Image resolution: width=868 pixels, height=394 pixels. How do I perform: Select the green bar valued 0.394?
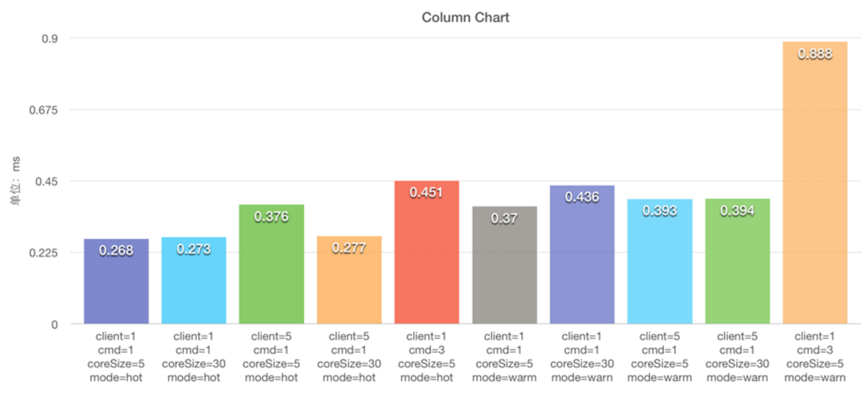point(737,262)
